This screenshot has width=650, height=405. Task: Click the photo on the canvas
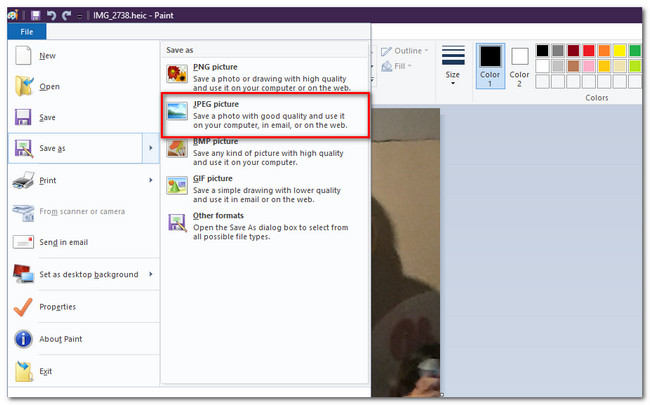tap(405, 252)
